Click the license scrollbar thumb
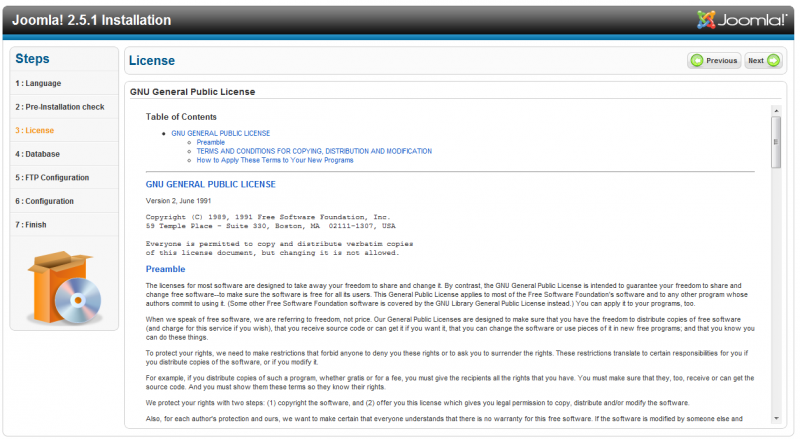The width and height of the screenshot is (800, 439). [776, 142]
